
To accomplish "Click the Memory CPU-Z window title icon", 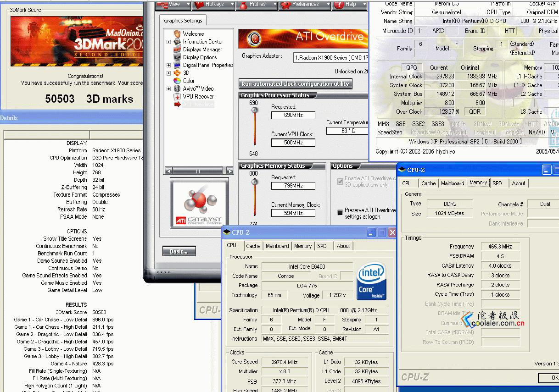I will 402,170.
